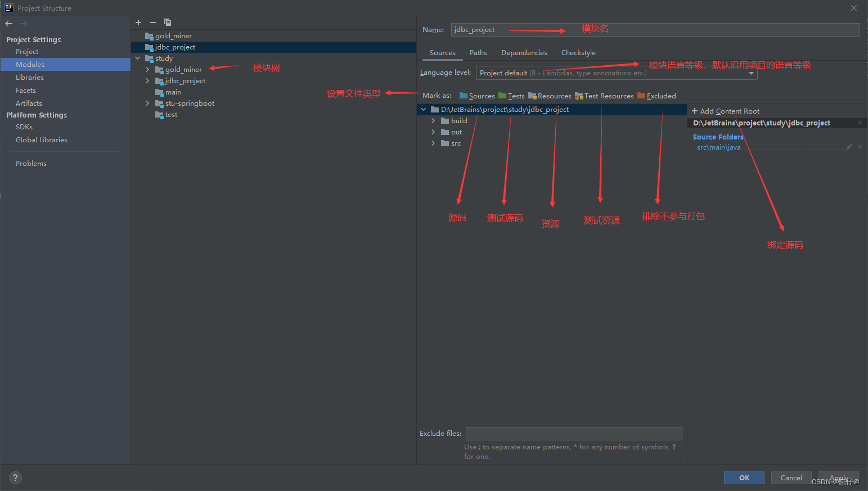Image resolution: width=868 pixels, height=491 pixels.
Task: Open the Language level dropdown
Action: point(752,73)
